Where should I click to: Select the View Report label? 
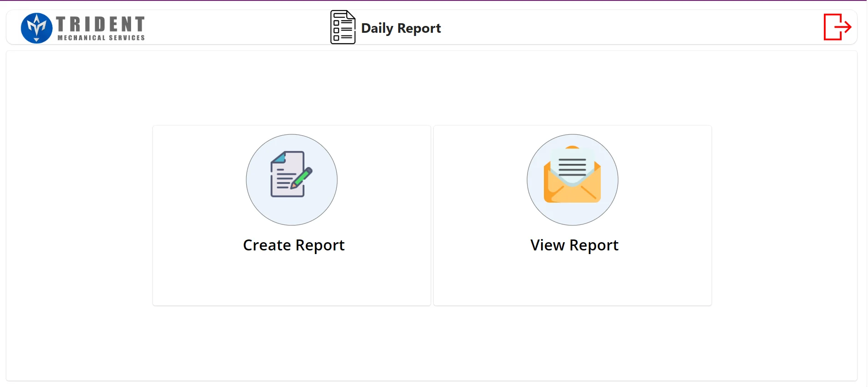click(574, 245)
